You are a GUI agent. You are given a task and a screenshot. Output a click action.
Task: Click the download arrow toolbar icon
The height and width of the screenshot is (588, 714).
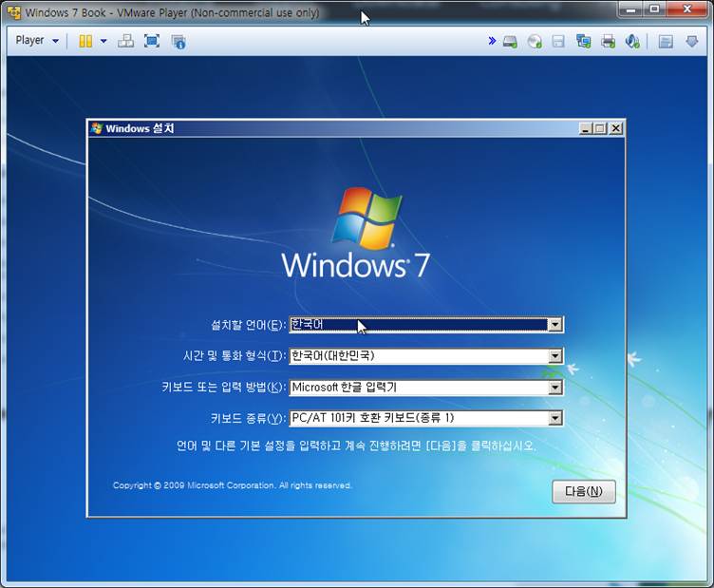691,42
